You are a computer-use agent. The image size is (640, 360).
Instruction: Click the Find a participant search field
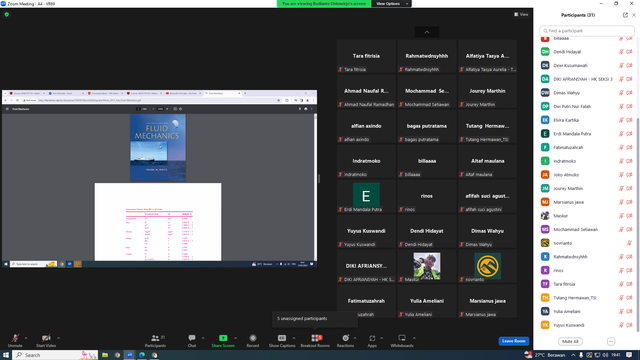pyautogui.click(x=587, y=31)
